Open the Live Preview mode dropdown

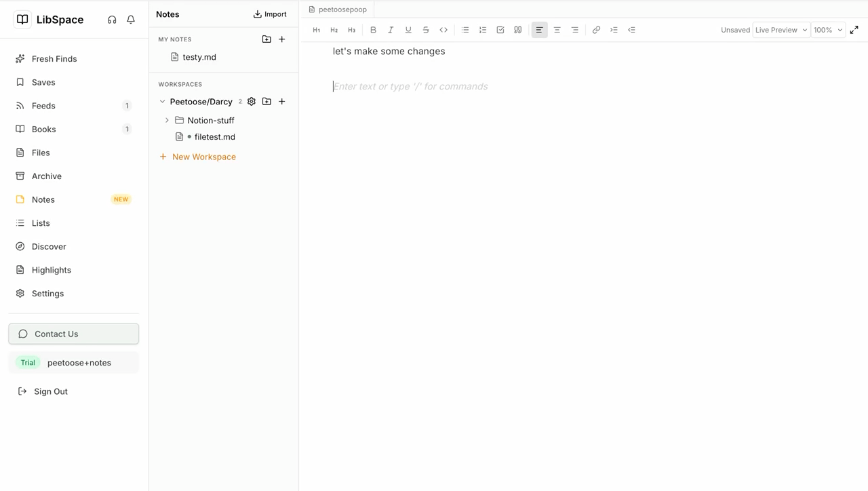click(781, 30)
